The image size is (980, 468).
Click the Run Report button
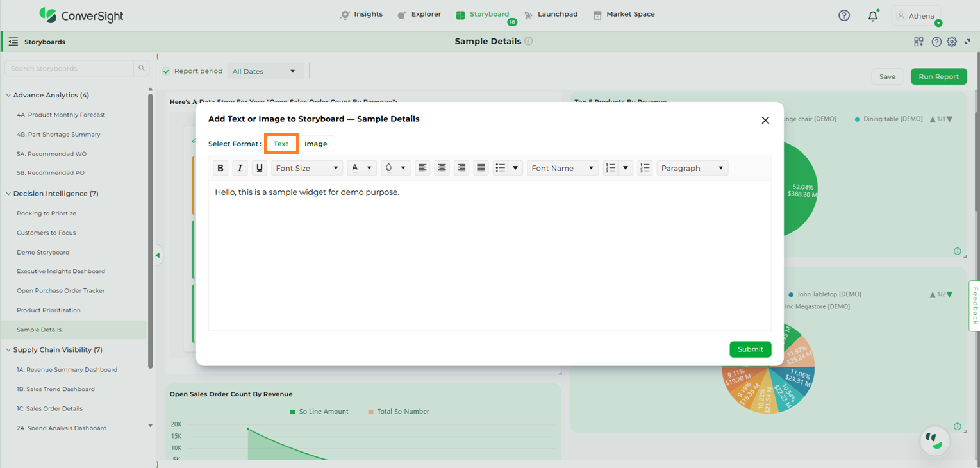click(938, 76)
